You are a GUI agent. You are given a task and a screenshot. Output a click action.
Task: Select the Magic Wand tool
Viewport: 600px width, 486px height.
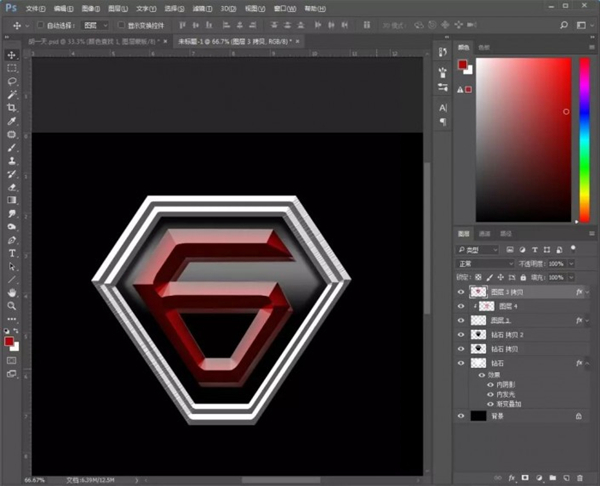(x=12, y=94)
